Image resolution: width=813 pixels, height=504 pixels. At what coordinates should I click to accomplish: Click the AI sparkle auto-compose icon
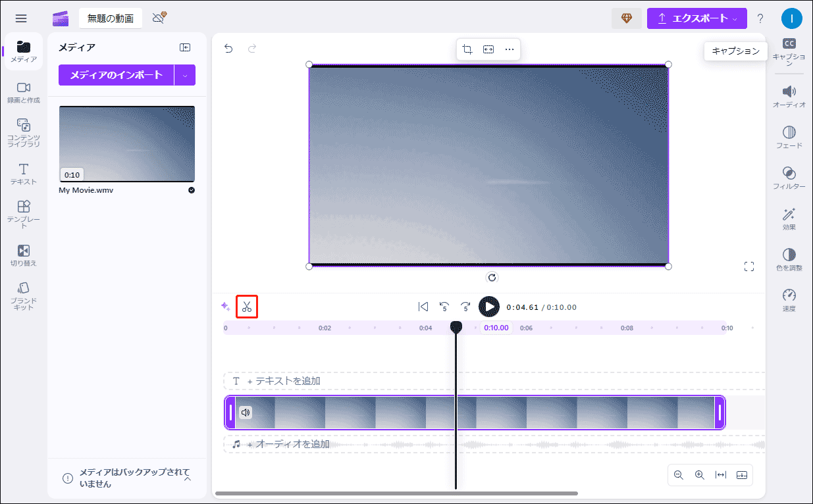(225, 307)
